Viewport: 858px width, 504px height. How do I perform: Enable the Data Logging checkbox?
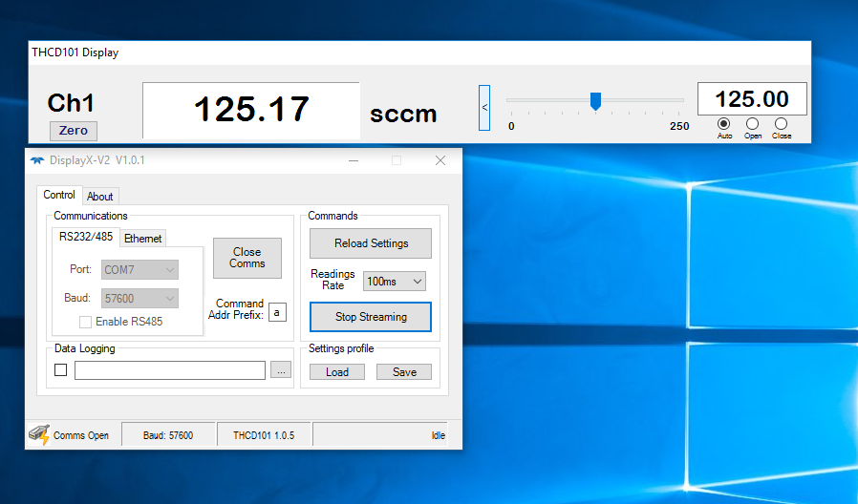(x=61, y=371)
